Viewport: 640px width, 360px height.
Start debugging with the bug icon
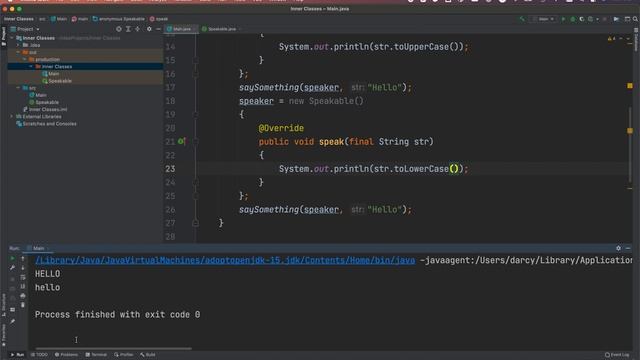[573, 19]
